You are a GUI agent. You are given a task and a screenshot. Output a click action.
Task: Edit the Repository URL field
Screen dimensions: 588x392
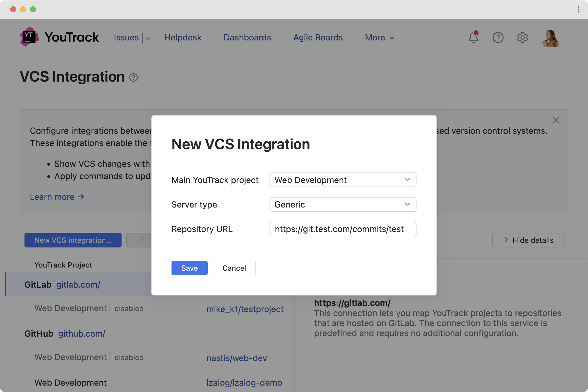point(343,229)
